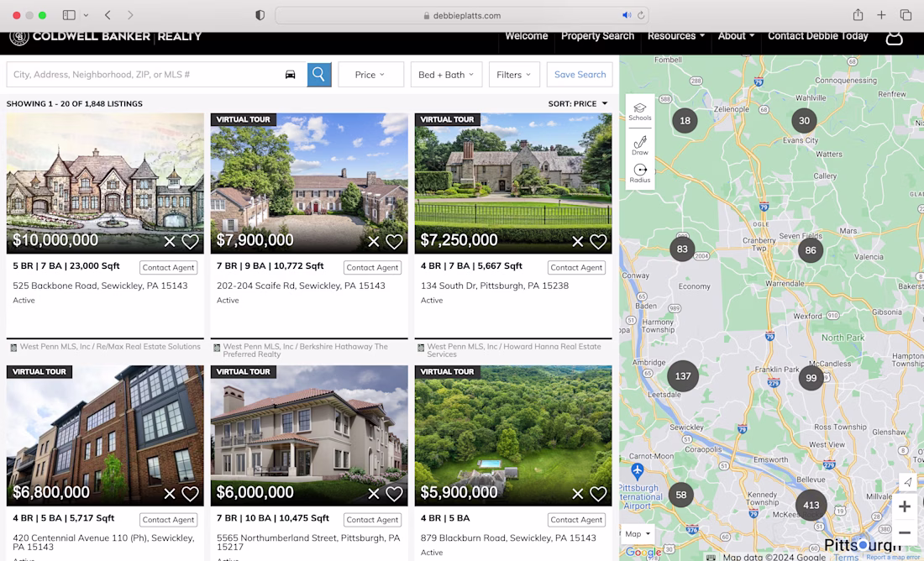Image resolution: width=924 pixels, height=561 pixels.
Task: Click the 86 map cluster marker
Action: tap(811, 250)
